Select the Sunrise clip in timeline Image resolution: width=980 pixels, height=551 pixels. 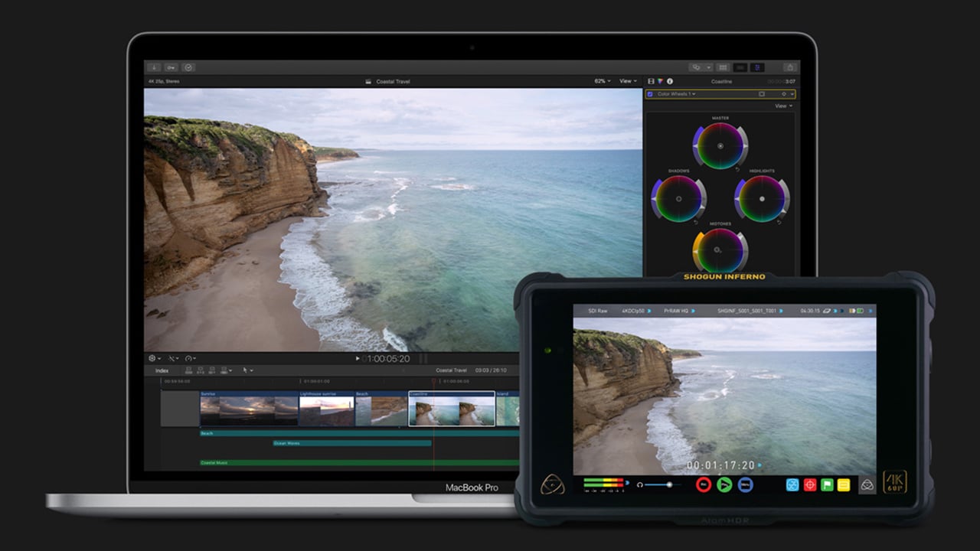pyautogui.click(x=249, y=409)
